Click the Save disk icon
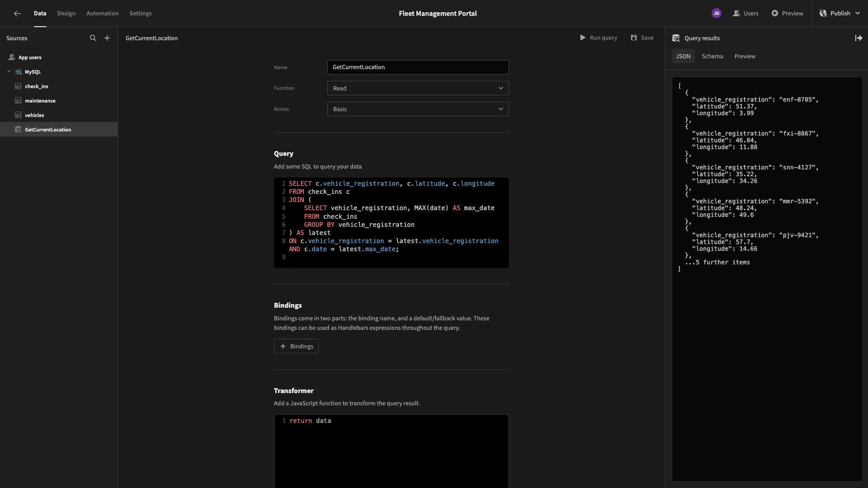Image resolution: width=868 pixels, height=488 pixels. click(634, 38)
